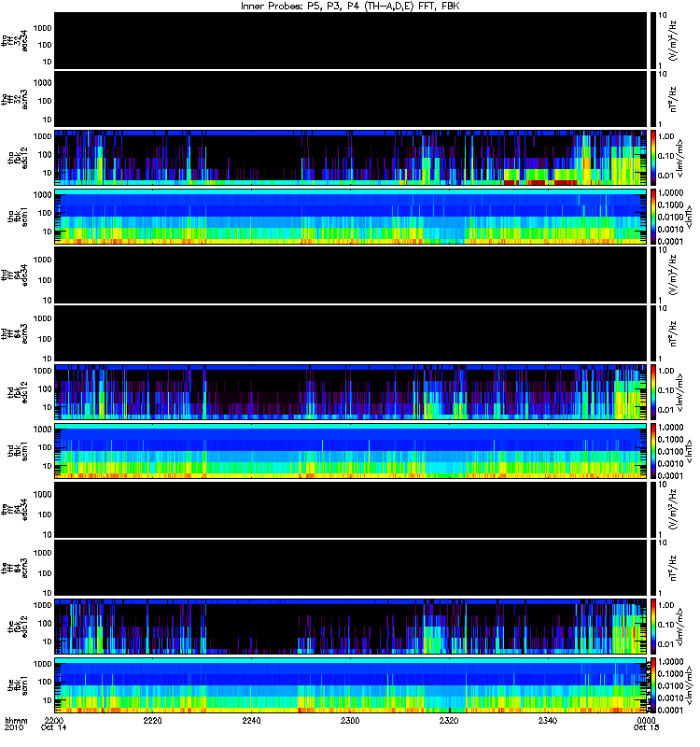Click the "2320" time axis label
This screenshot has height=747, width=700.
click(x=449, y=720)
